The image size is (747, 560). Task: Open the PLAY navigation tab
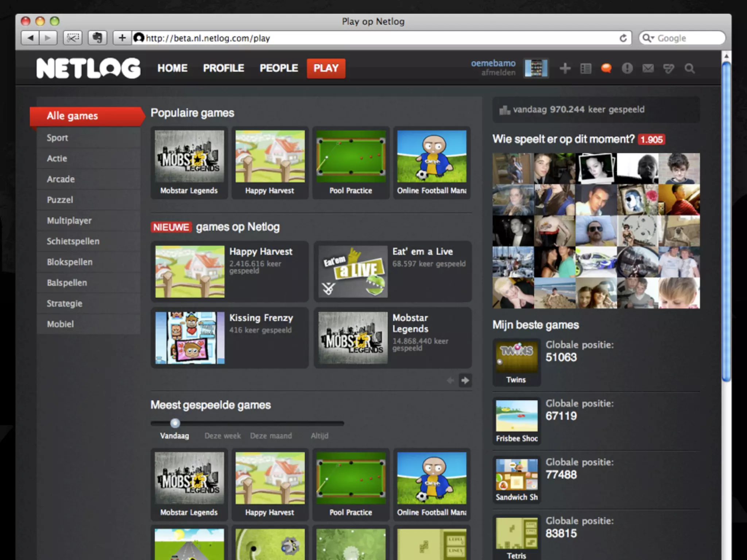pyautogui.click(x=326, y=68)
